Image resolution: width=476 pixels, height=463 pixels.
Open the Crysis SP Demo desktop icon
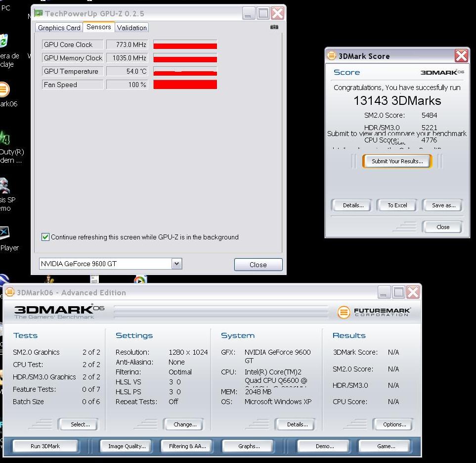tap(5, 185)
